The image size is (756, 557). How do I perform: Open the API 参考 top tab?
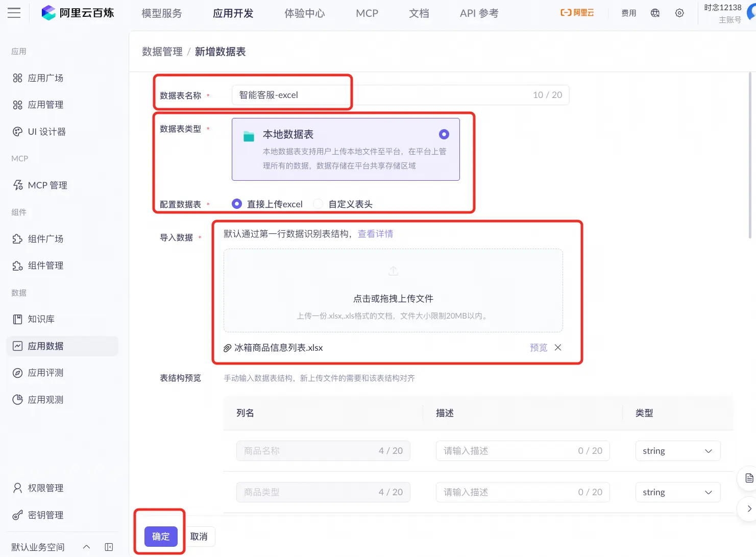[x=479, y=13]
